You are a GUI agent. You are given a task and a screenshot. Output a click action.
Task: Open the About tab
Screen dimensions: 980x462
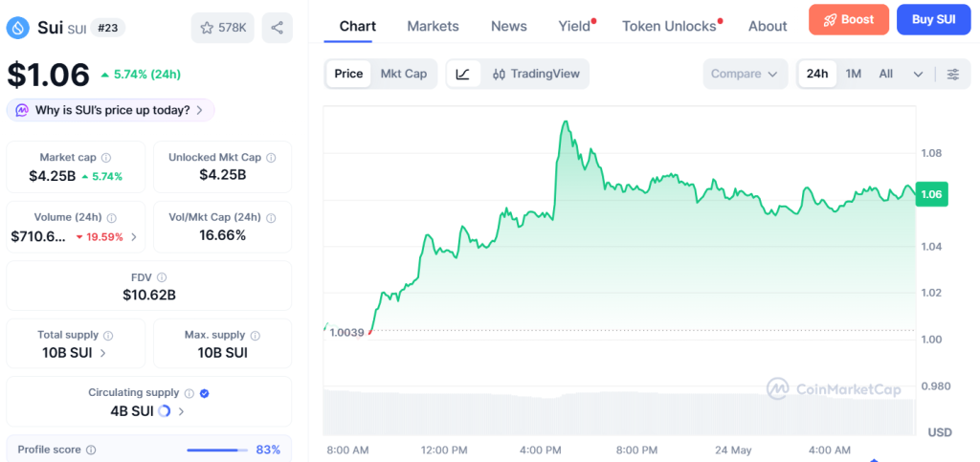768,26
